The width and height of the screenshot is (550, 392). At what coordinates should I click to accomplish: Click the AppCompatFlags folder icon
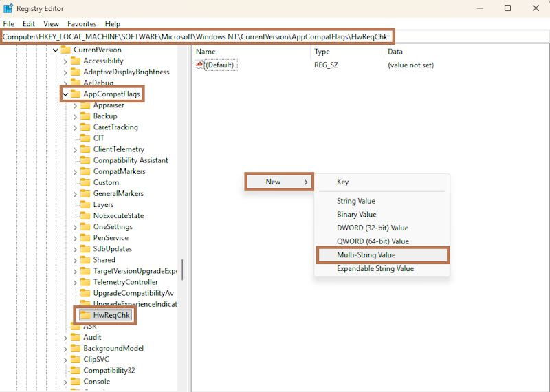(x=76, y=94)
